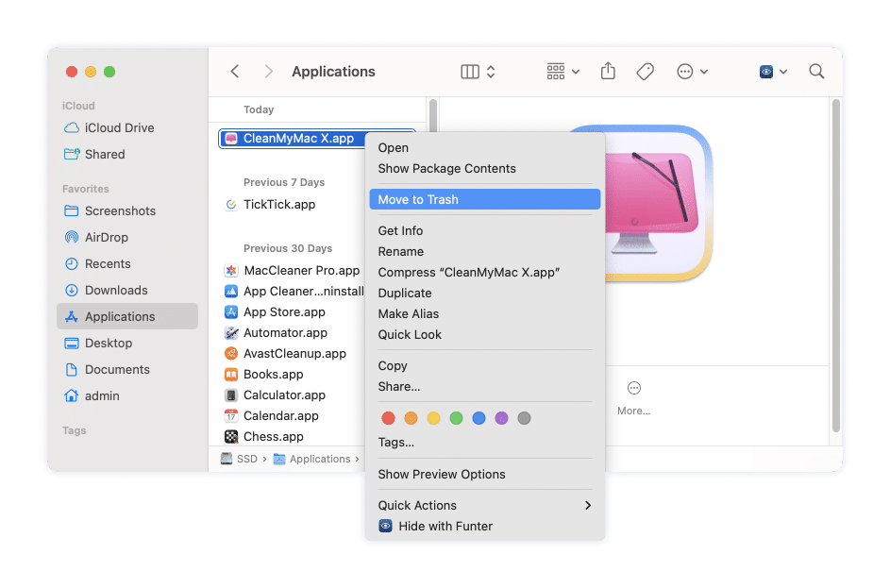This screenshot has width=890, height=588.
Task: Expand the Quick Actions submenu
Action: point(485,505)
